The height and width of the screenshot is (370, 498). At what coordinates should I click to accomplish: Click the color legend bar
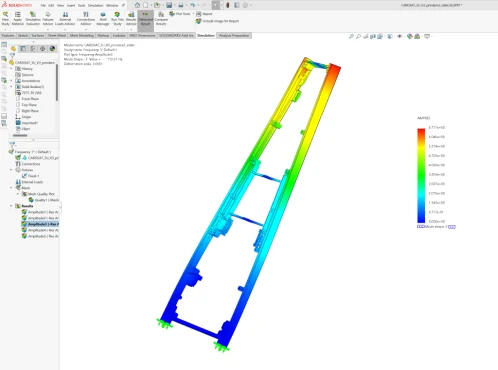click(421, 175)
